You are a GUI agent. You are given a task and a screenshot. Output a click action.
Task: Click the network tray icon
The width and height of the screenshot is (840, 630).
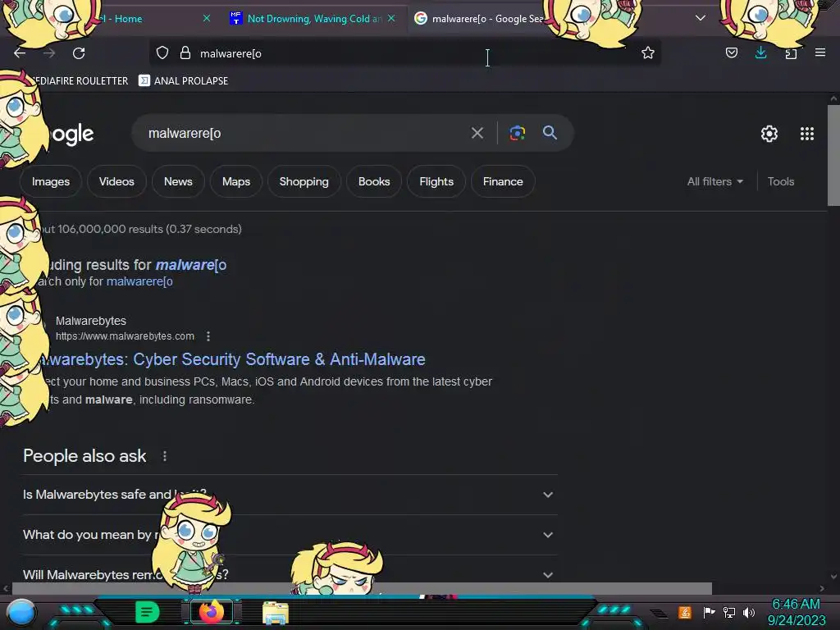point(728,612)
